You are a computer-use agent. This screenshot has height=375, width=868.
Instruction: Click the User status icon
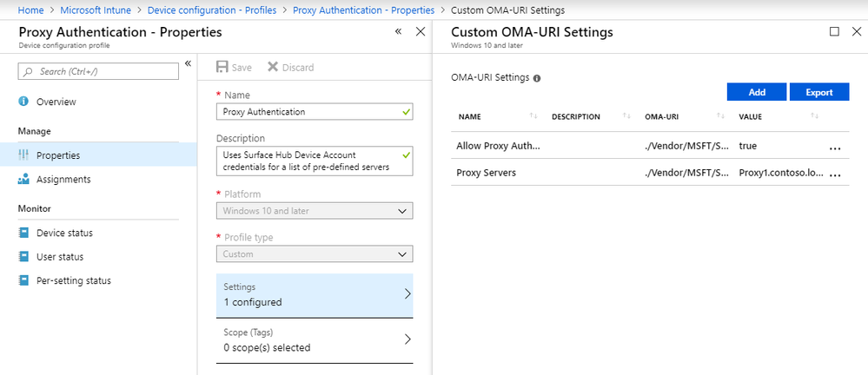pyautogui.click(x=23, y=257)
